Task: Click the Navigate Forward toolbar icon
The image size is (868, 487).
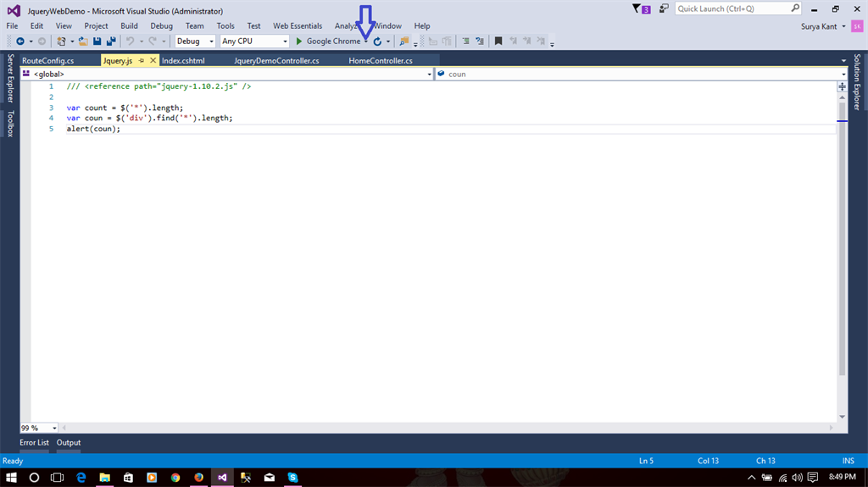Action: [42, 41]
